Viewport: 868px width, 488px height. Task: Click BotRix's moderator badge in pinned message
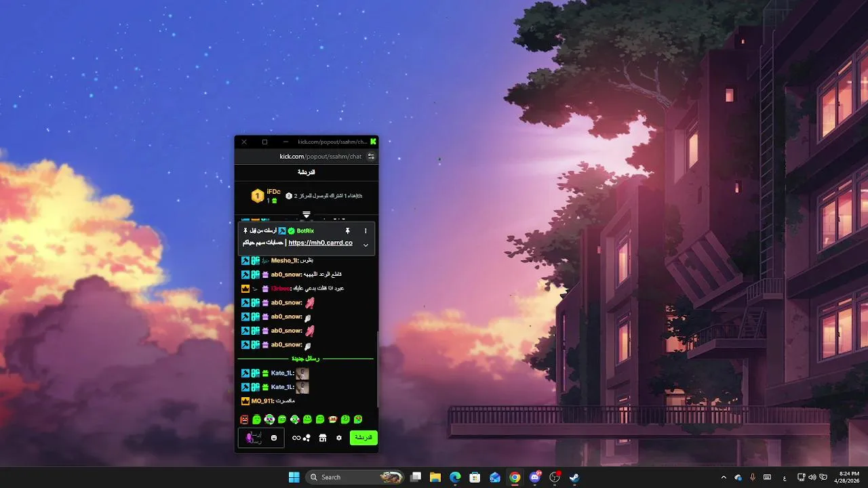(x=282, y=231)
